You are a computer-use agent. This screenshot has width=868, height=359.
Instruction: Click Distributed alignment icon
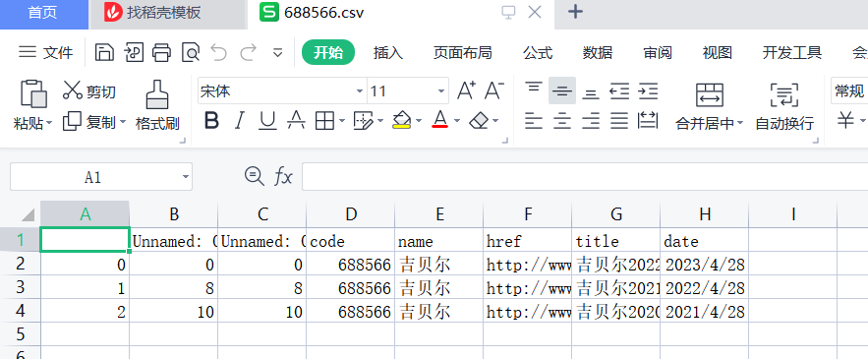click(648, 120)
